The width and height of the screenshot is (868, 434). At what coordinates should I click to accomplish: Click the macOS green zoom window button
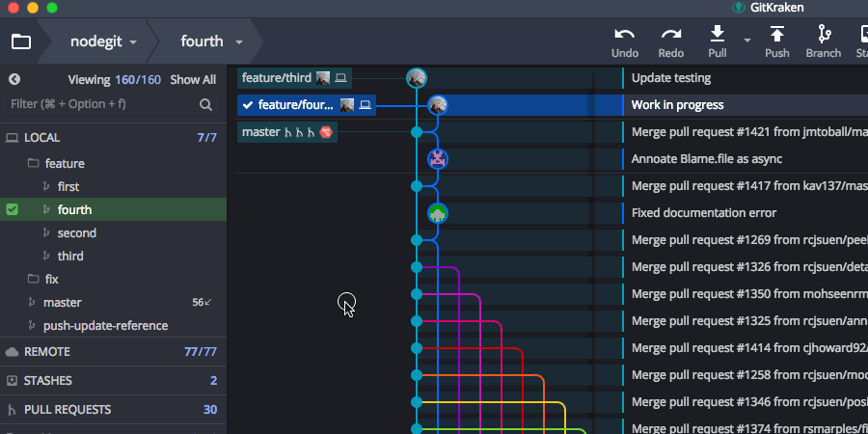pyautogui.click(x=52, y=8)
